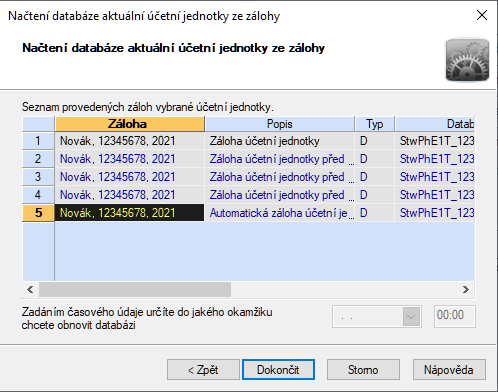Viewport: 498px width, 392px height.
Task: Cancel with the Storno button
Action: pyautogui.click(x=363, y=370)
